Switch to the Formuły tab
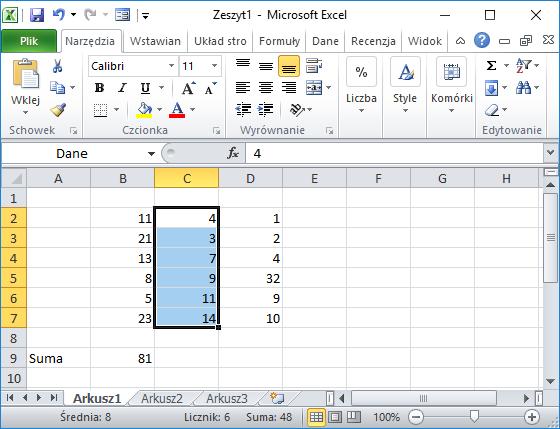Screen dimensions: 560x429 (x=279, y=41)
